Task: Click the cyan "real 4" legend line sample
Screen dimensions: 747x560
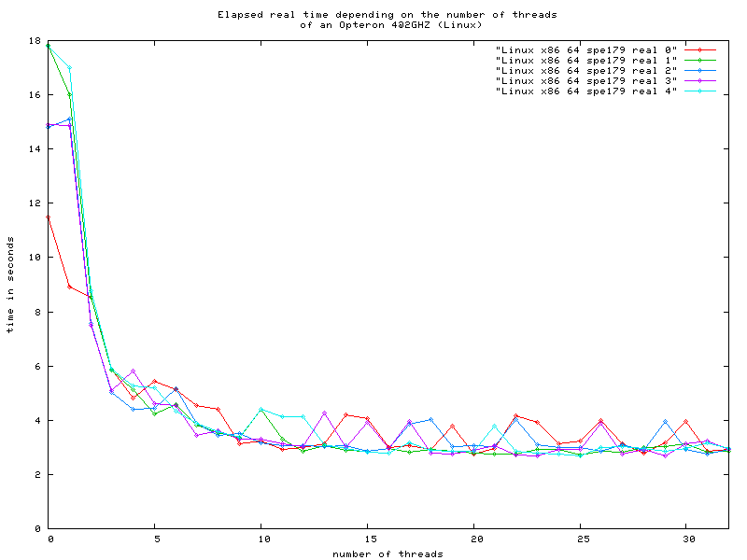Action: pos(699,91)
